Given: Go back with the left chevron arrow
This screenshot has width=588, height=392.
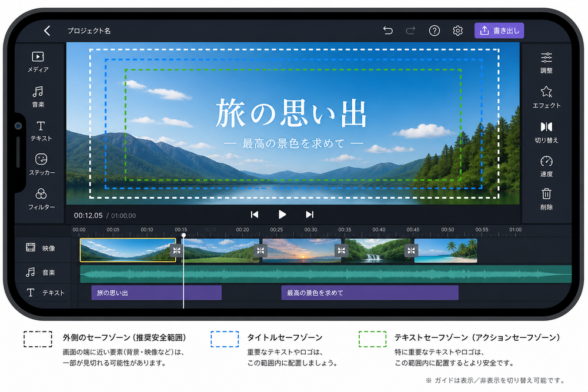Looking at the screenshot, I should 47,31.
